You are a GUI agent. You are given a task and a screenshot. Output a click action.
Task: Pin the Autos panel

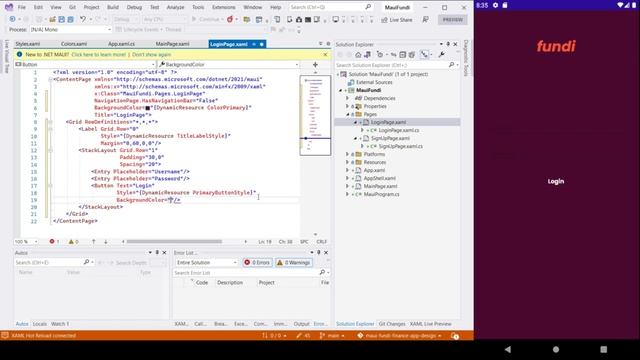coord(157,253)
